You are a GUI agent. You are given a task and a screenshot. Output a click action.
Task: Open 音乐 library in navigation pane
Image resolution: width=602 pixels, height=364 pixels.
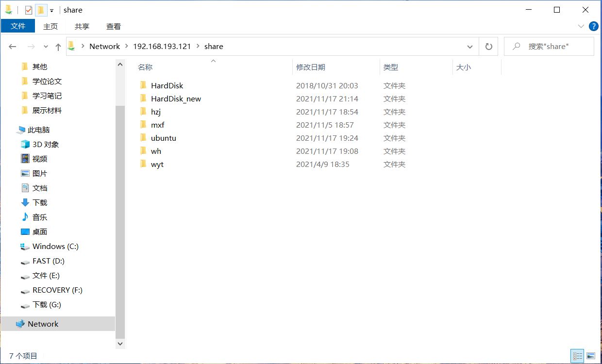[x=40, y=217]
